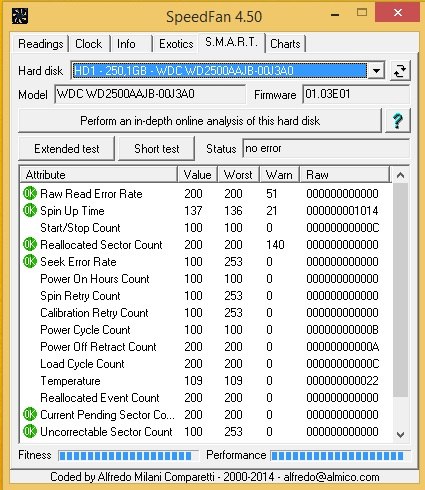
Task: Click Warn value 51 of Raw Read Error Rate
Action: click(272, 194)
